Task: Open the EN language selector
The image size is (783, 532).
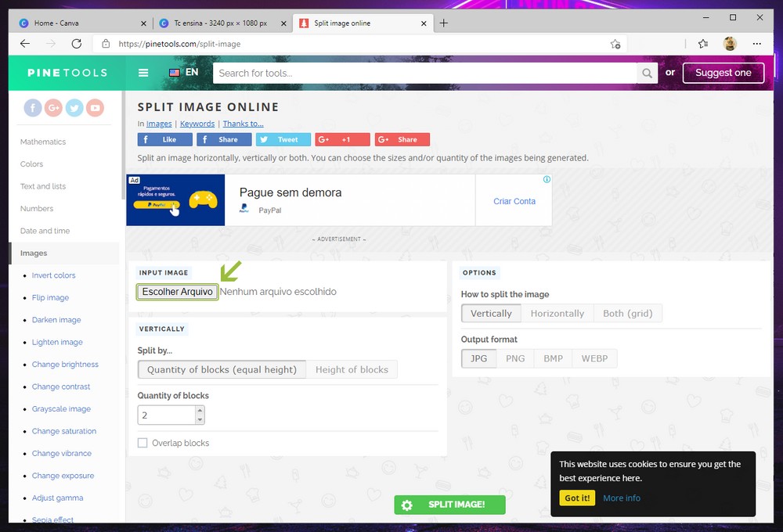Action: tap(184, 73)
